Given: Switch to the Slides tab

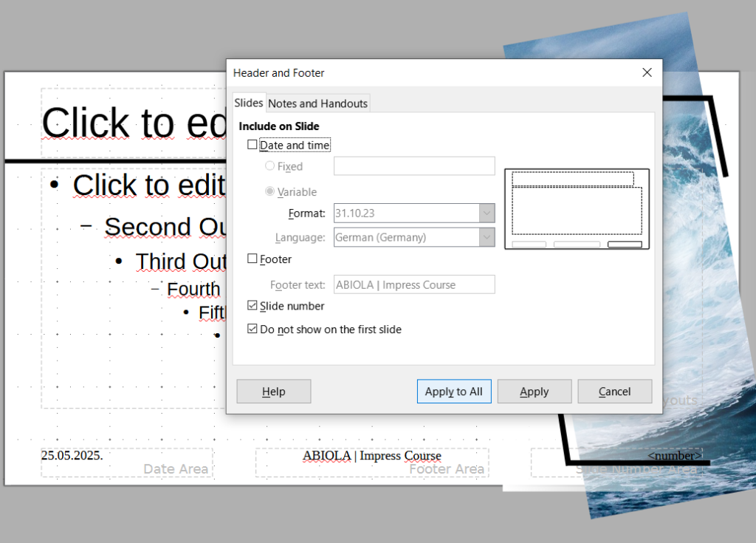Looking at the screenshot, I should click(x=248, y=103).
